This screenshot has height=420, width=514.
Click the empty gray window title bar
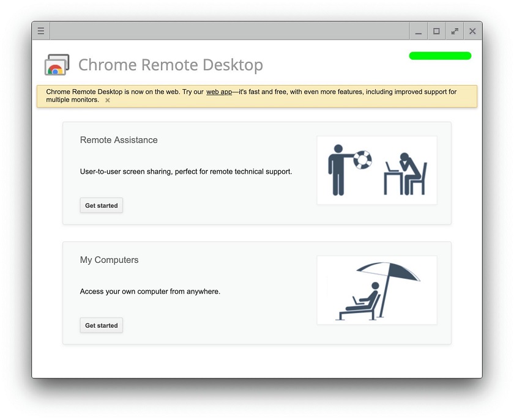click(x=229, y=31)
